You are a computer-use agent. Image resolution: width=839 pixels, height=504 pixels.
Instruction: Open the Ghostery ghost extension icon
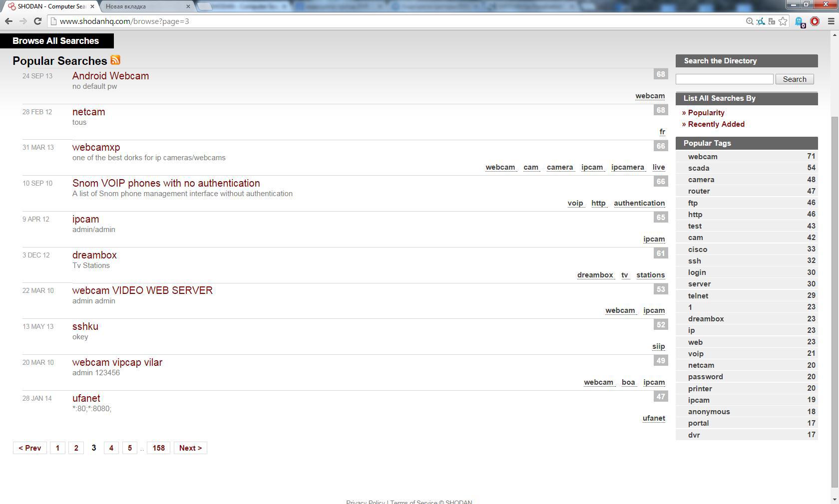799,21
